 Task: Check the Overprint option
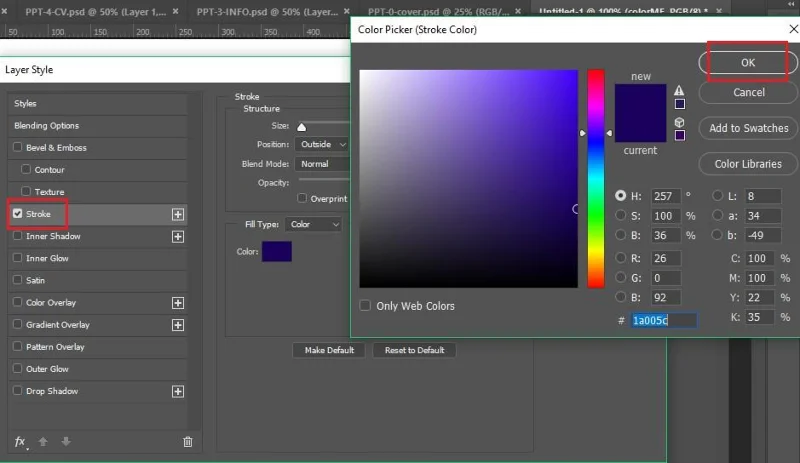click(x=302, y=198)
